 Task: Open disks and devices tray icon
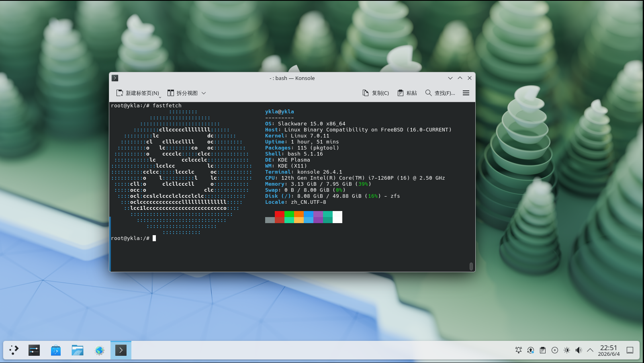(x=555, y=350)
